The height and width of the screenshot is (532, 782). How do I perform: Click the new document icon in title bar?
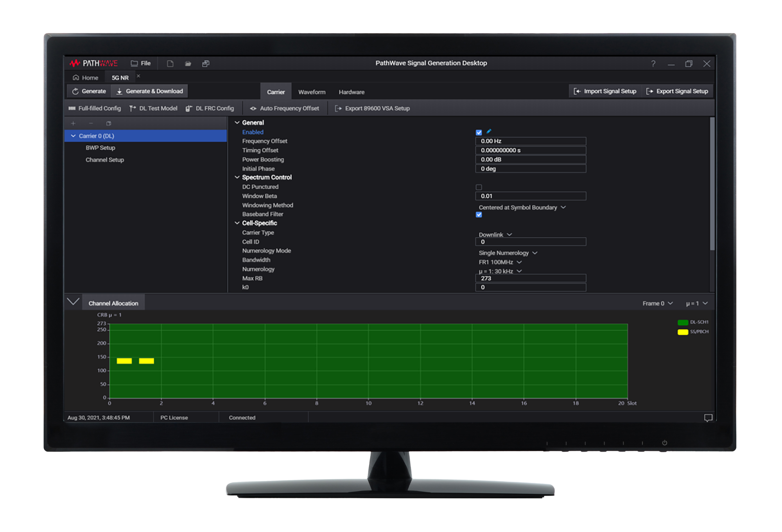(170, 64)
